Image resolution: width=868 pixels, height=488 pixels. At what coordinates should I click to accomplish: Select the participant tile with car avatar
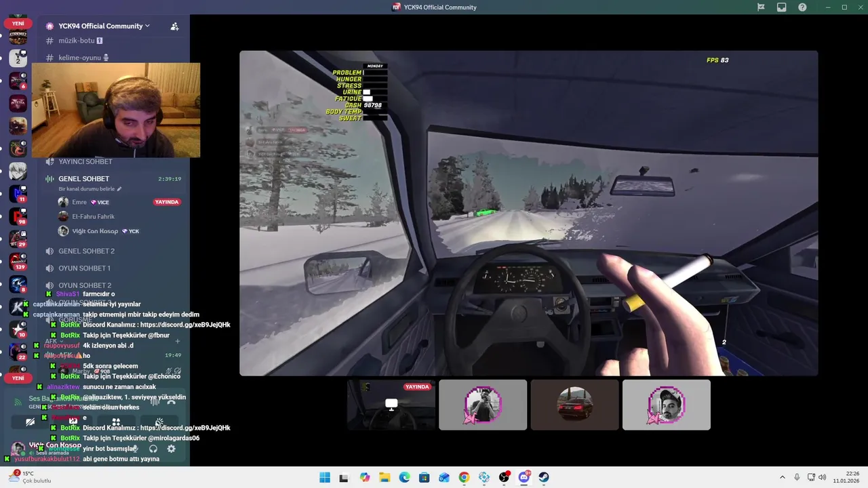coord(574,405)
